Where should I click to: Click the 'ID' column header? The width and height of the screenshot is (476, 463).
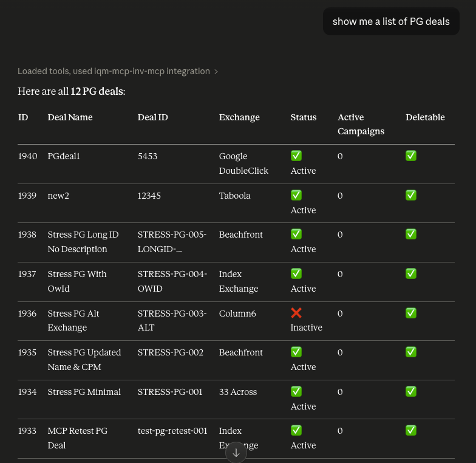coord(23,117)
